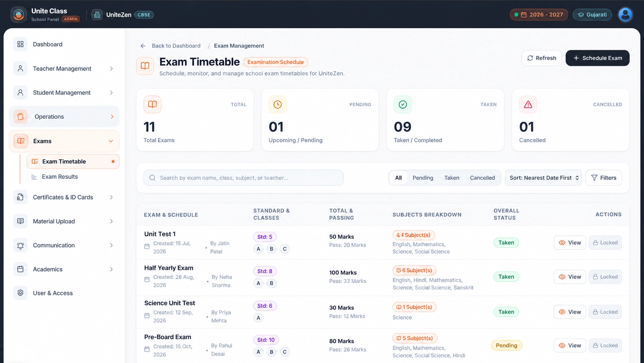
Task: View the Half Yearly Exam row
Action: (x=570, y=277)
